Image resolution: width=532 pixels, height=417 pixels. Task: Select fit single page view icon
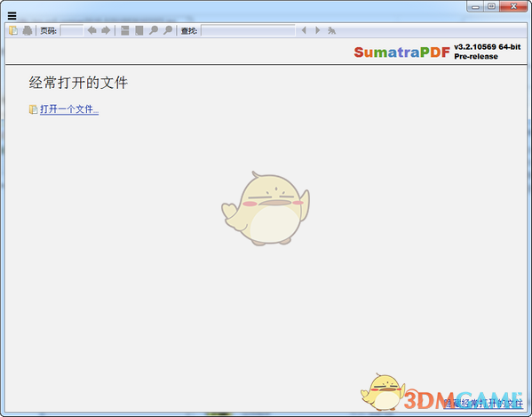[139, 30]
